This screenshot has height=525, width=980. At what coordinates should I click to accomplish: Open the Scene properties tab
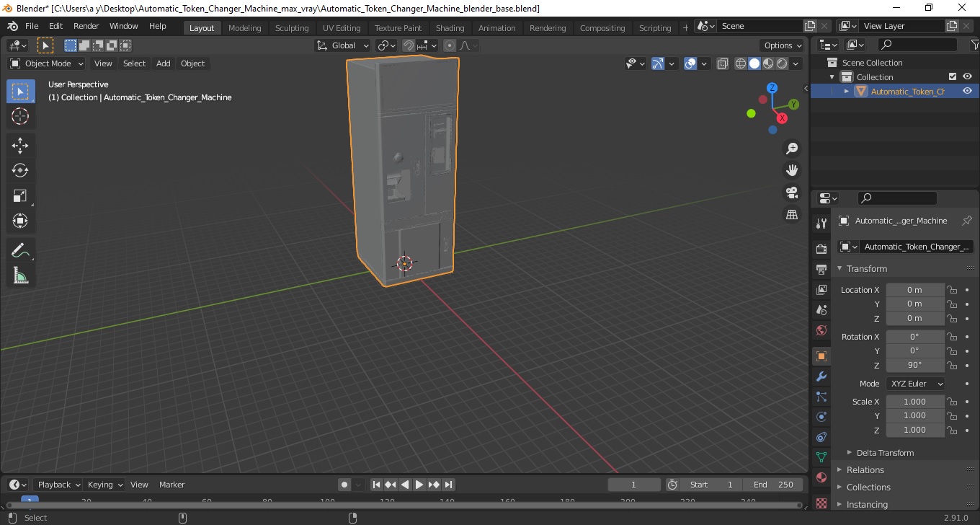tap(821, 310)
